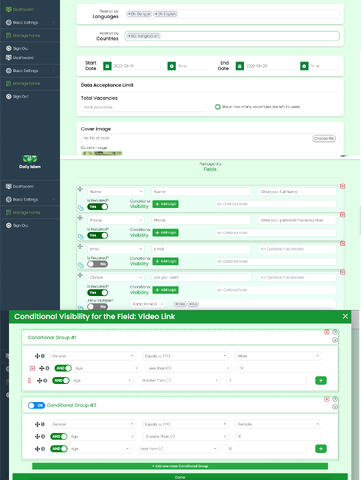Image resolution: width=361 pixels, height=480 pixels.
Task: Grab the move handle of Email field
Action: tap(80, 246)
